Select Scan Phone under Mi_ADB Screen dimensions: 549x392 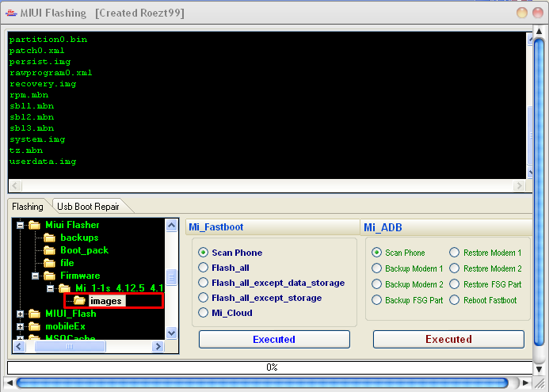377,253
